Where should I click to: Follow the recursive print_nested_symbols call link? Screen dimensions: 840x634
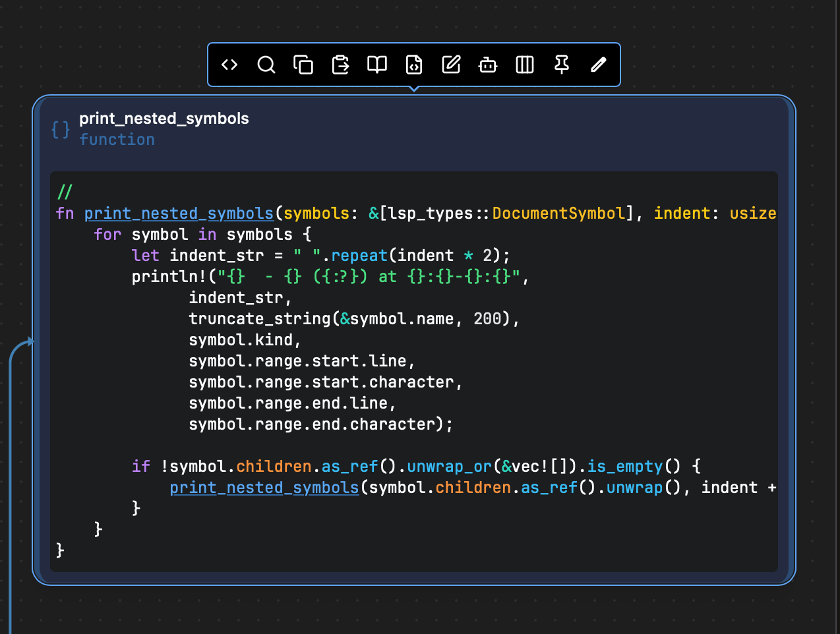coord(264,488)
